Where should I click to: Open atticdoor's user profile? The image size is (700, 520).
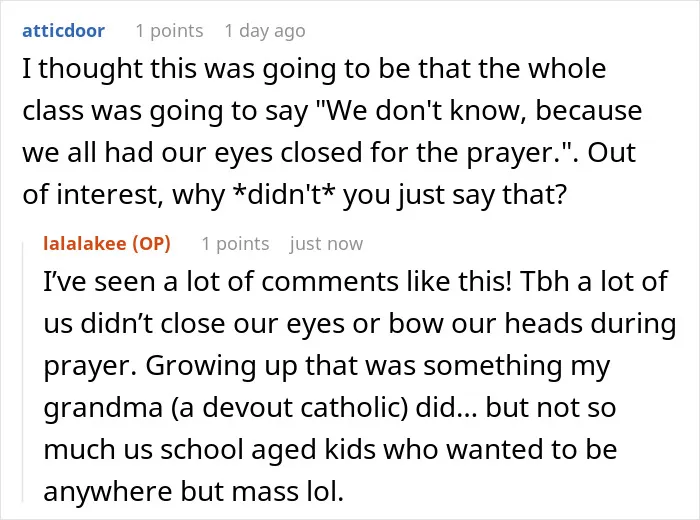click(63, 31)
